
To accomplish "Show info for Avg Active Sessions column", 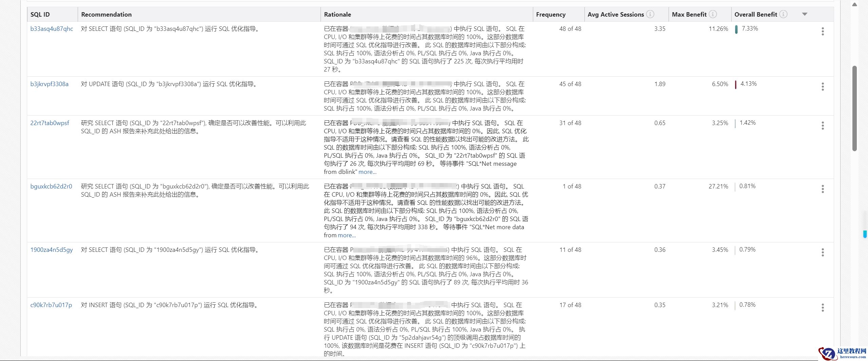I will pyautogui.click(x=650, y=14).
